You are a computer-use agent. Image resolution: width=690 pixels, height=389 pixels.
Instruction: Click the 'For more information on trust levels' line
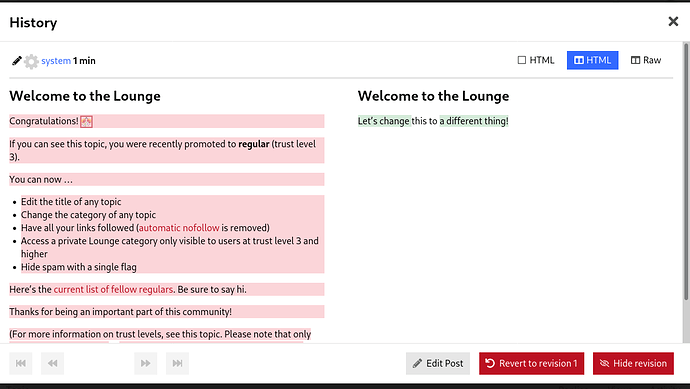(x=160, y=334)
